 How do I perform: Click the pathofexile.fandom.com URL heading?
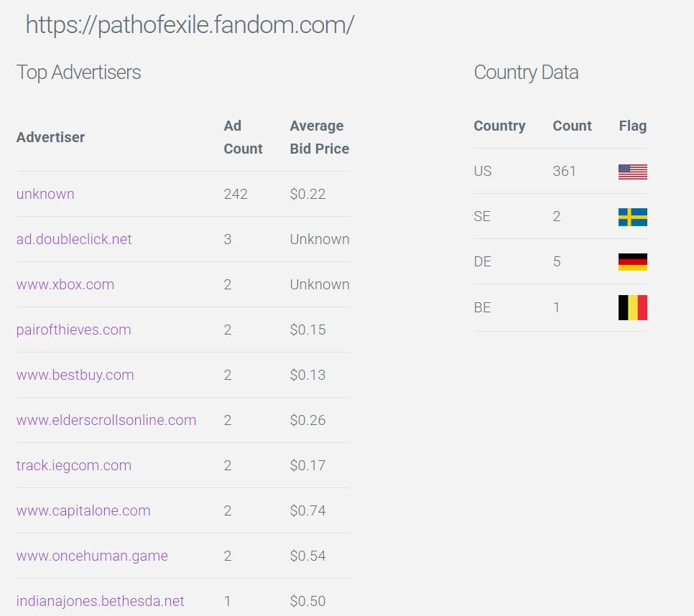pos(190,24)
